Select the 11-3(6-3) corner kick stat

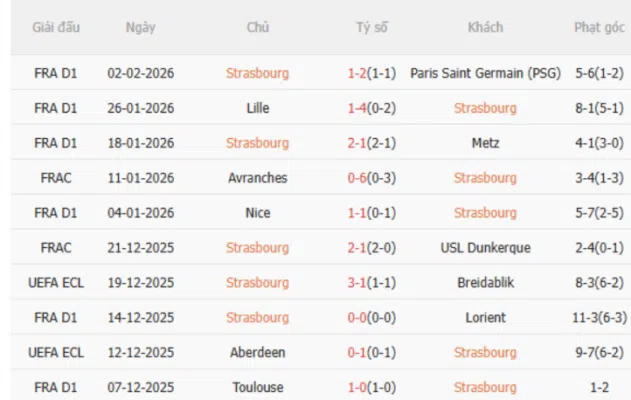click(x=600, y=318)
